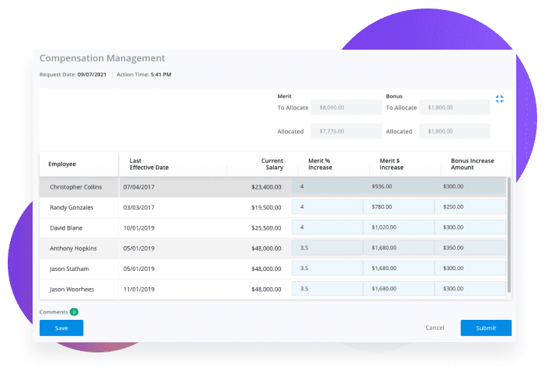
Task: Select Christopher Collins' Bonus Increase Amount field
Action: (470, 186)
